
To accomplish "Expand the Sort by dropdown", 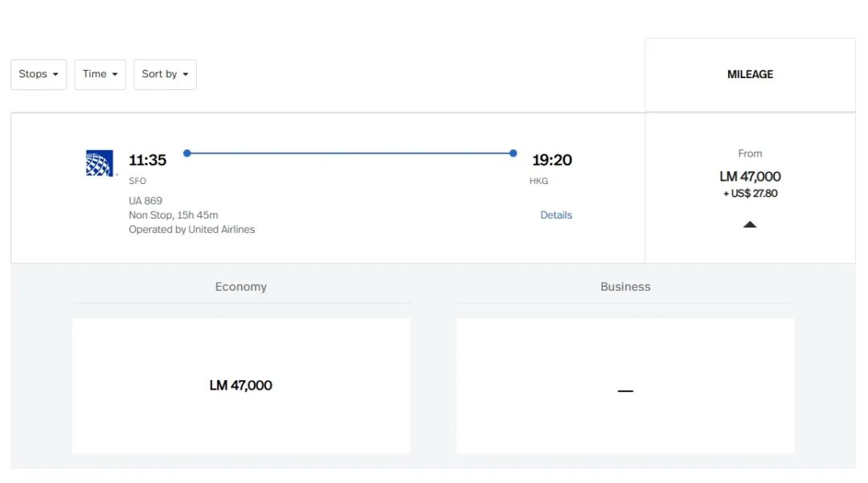I will (x=165, y=74).
